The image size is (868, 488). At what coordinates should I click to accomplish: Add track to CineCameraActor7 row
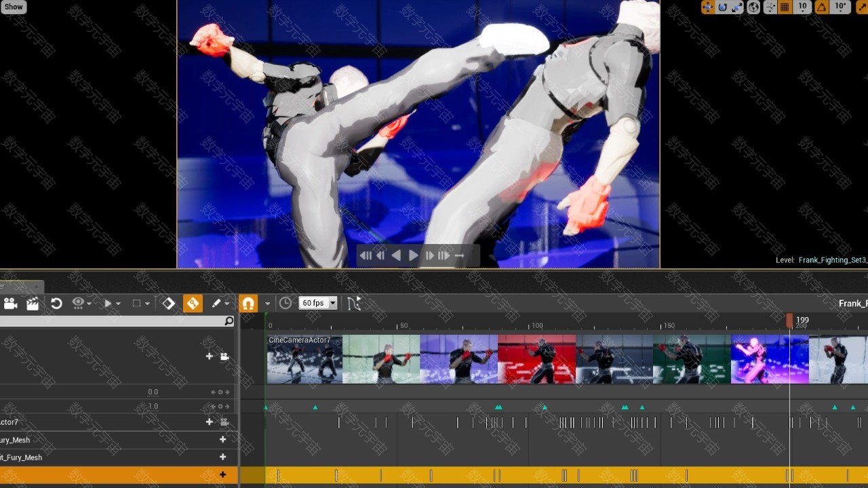[209, 422]
